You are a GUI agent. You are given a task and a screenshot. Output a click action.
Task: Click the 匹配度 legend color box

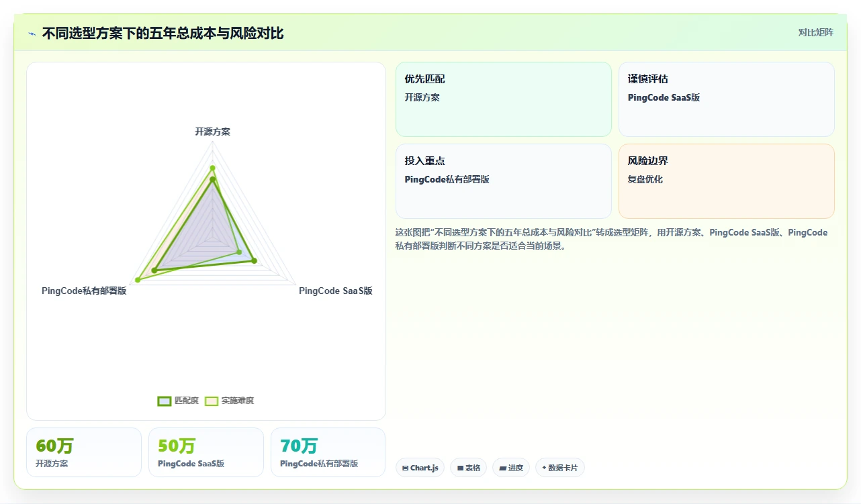click(165, 401)
